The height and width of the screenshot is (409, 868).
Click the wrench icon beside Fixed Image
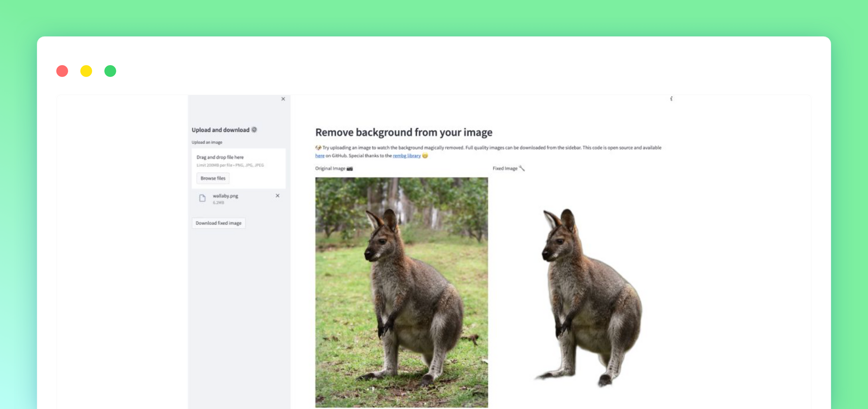pos(522,168)
